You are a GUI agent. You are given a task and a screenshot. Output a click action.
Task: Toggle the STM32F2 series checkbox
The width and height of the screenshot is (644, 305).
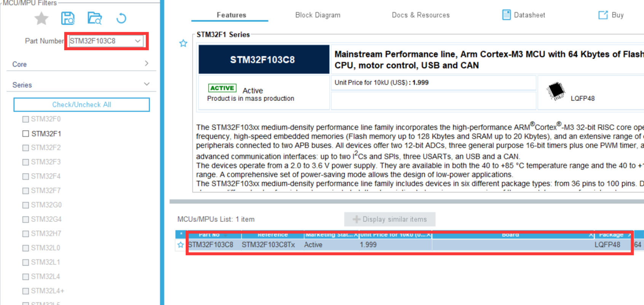(x=26, y=148)
